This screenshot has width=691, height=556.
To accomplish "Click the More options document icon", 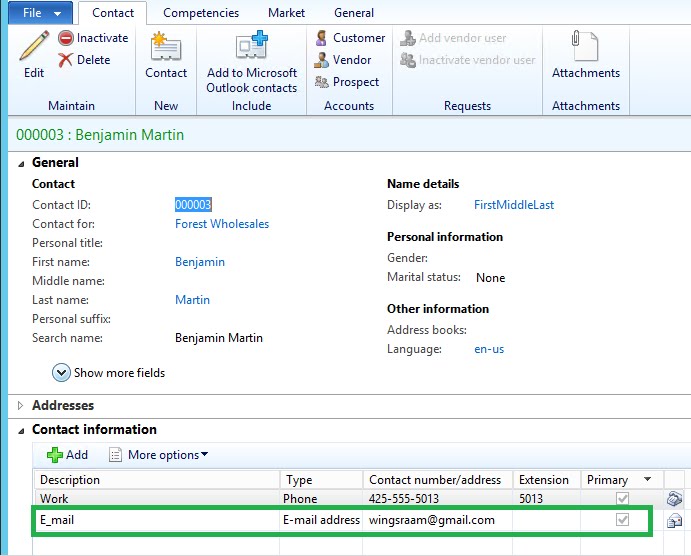I will coord(115,455).
